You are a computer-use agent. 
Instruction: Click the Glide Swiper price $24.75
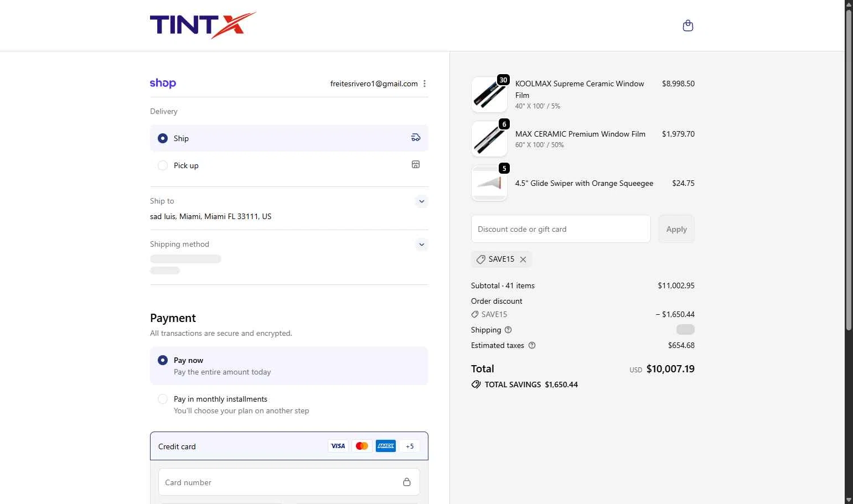click(x=683, y=183)
